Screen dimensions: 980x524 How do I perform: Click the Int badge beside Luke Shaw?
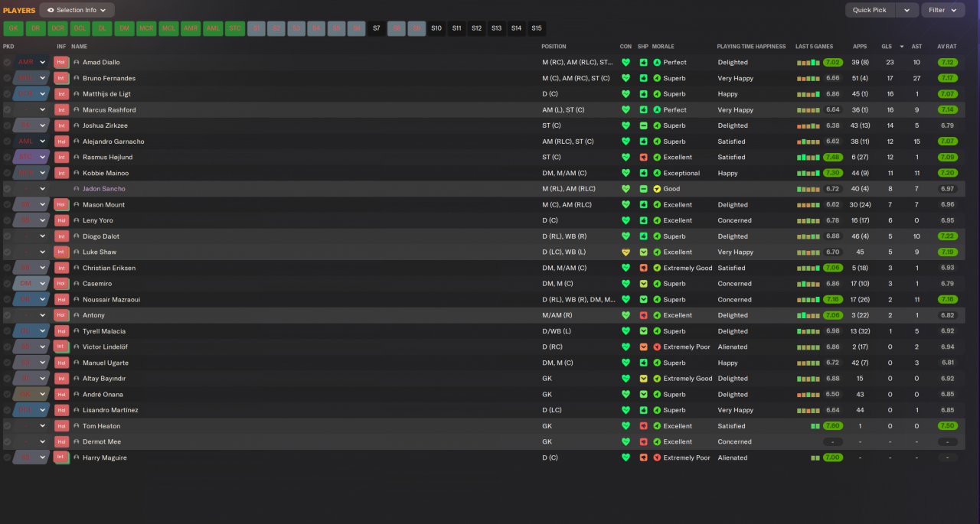(x=61, y=252)
